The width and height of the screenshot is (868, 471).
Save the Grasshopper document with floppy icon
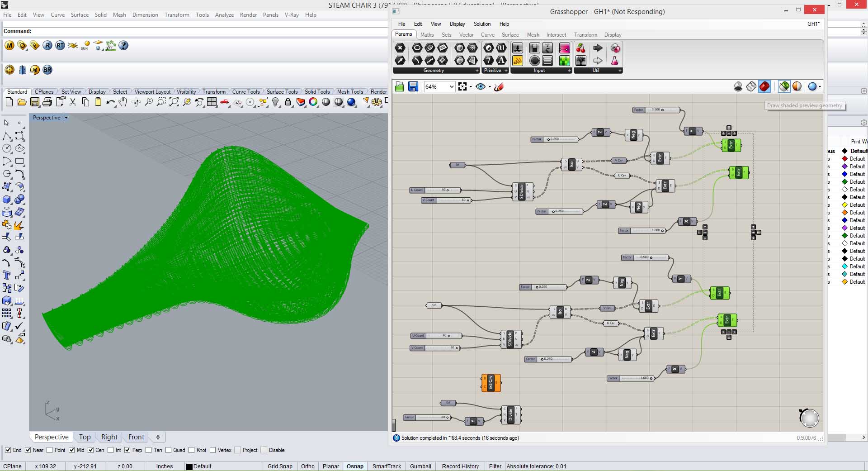click(413, 86)
